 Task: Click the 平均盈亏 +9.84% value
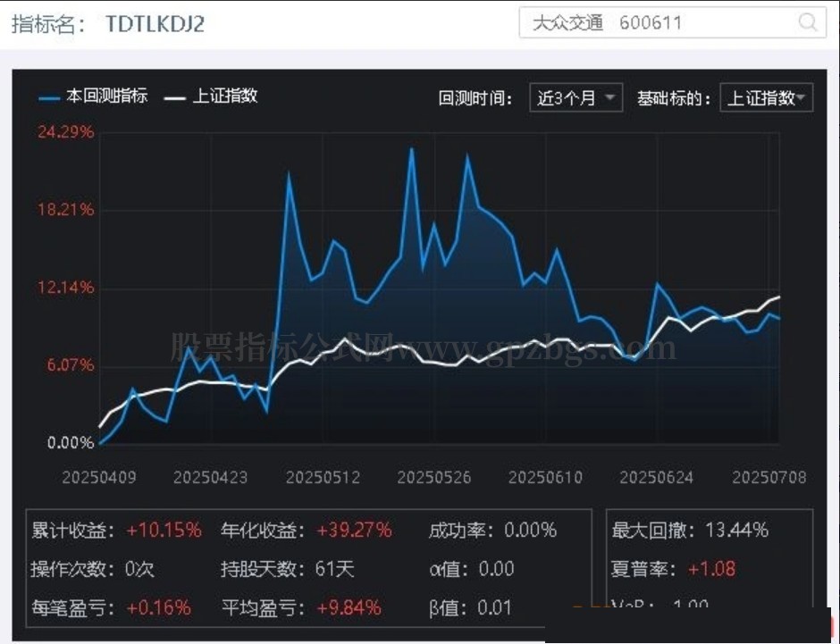349,608
